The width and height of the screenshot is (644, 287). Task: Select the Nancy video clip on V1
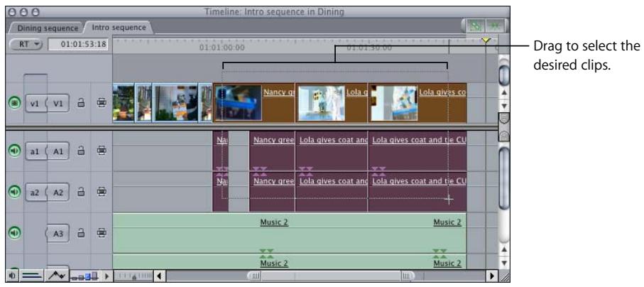coord(253,103)
